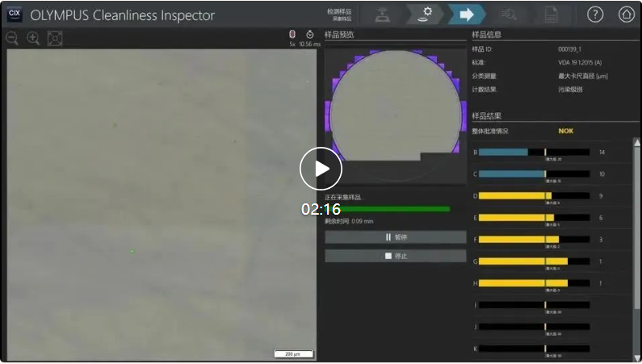The image size is (642, 364).
Task: Click the class C count 10
Action: pos(602,174)
